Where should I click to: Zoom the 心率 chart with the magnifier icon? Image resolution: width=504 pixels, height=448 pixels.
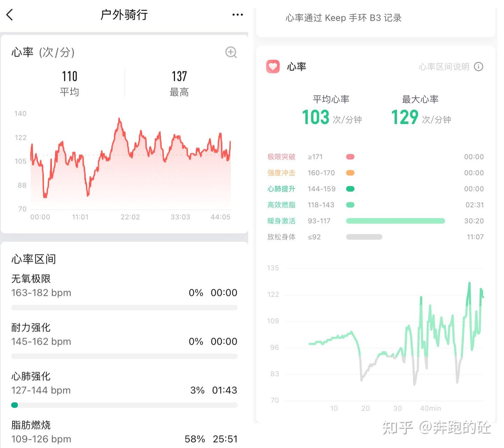tap(231, 52)
